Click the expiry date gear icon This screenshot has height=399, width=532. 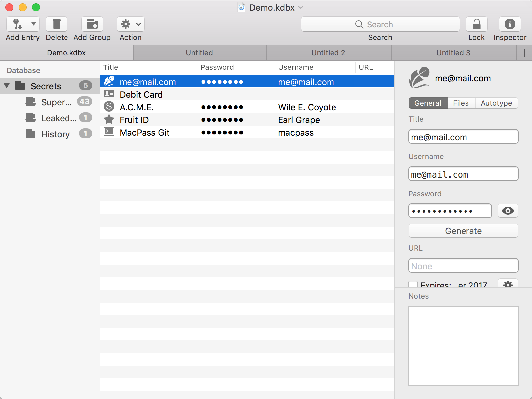pos(508,284)
